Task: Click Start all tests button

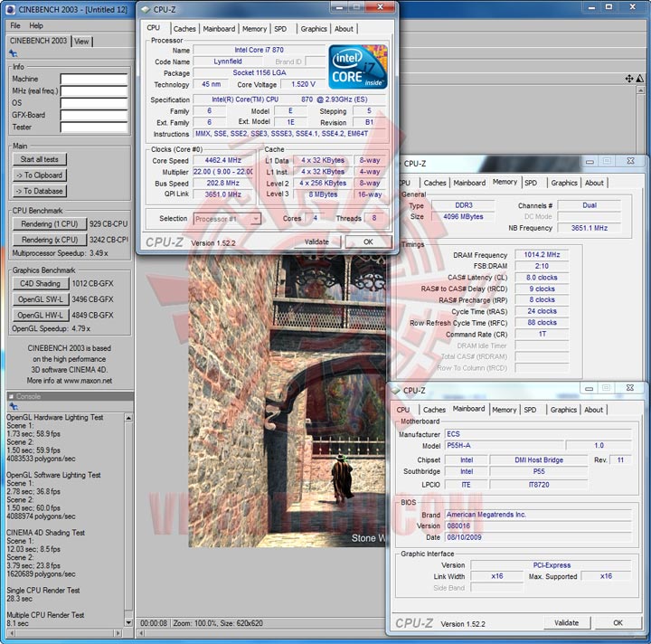Action: pos(40,159)
